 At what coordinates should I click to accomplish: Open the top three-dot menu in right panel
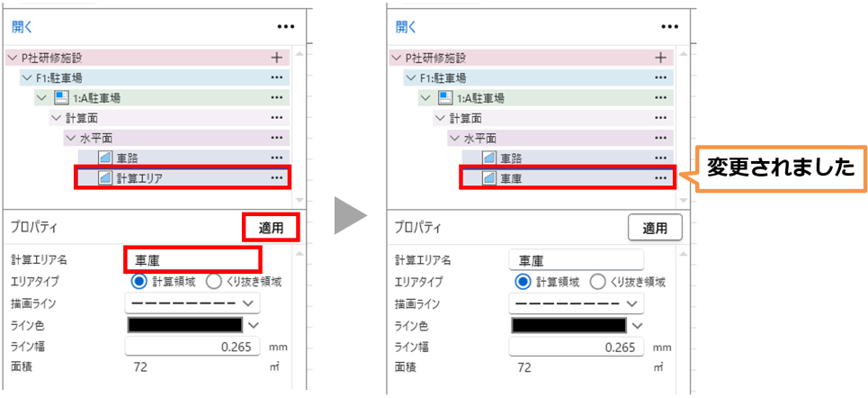[669, 27]
